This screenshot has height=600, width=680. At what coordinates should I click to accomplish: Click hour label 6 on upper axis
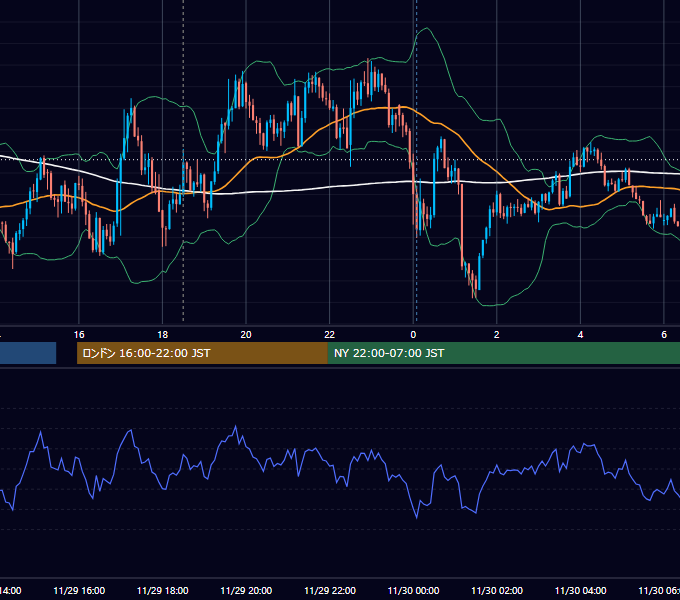(664, 335)
